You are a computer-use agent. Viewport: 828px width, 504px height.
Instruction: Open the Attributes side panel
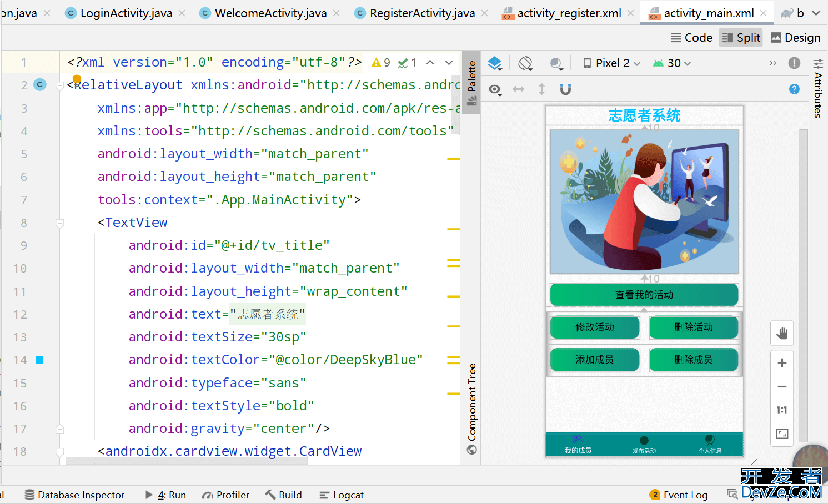click(x=817, y=88)
